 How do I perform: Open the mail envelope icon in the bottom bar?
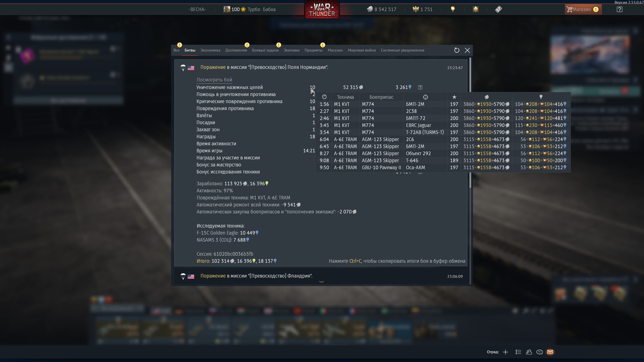[550, 352]
